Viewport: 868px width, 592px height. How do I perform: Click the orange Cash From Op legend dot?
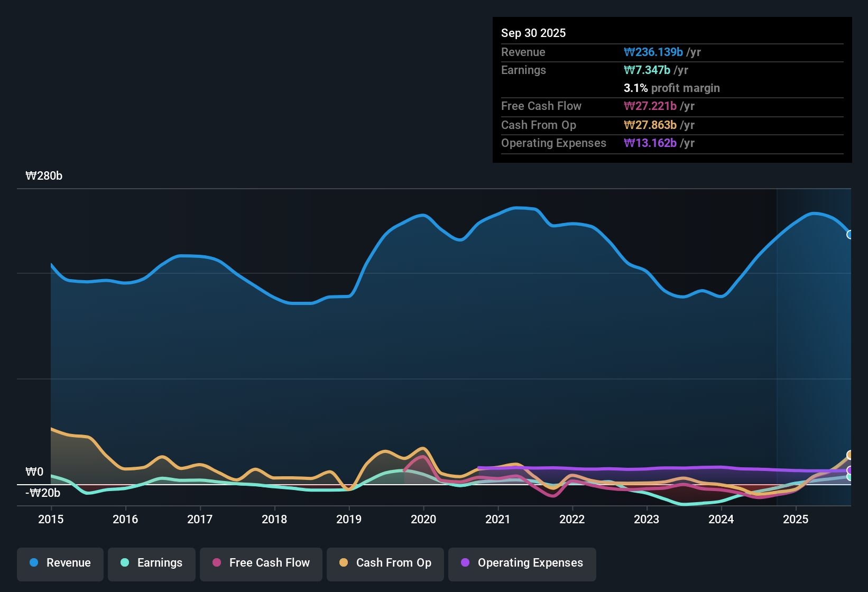click(x=344, y=563)
